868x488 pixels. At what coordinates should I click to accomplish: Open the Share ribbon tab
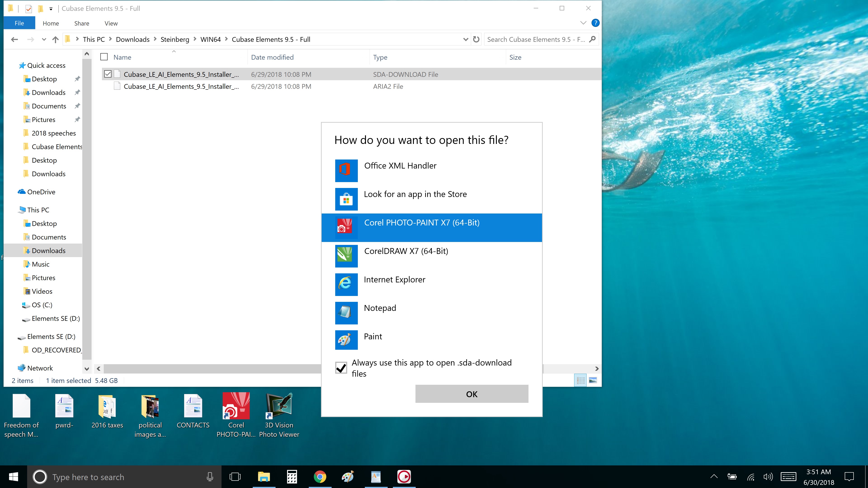82,23
